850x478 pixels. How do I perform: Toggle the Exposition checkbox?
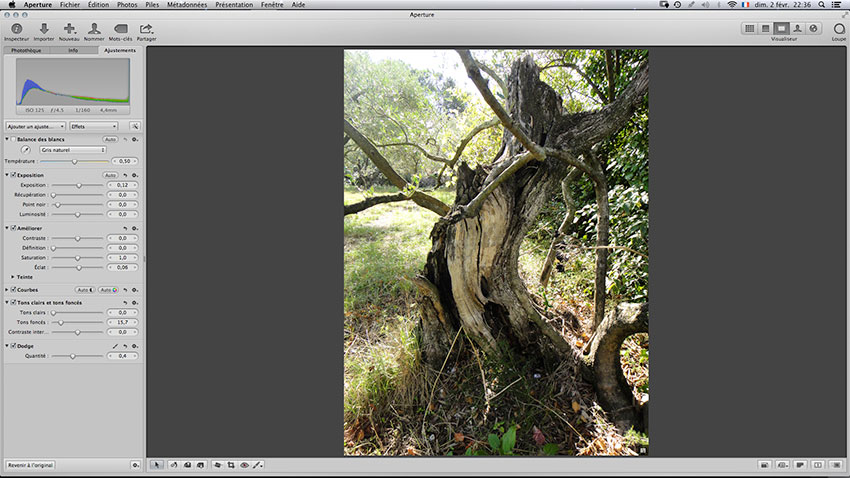pyautogui.click(x=14, y=175)
